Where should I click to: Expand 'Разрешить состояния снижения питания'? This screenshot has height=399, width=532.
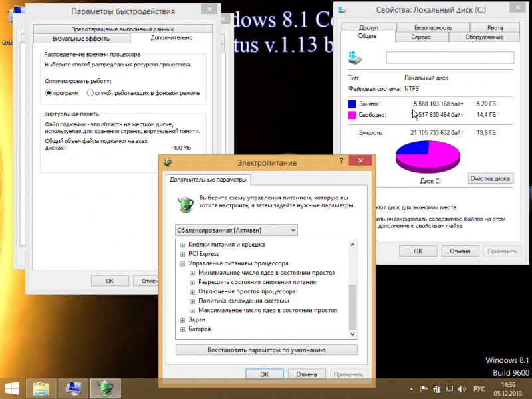(192, 282)
